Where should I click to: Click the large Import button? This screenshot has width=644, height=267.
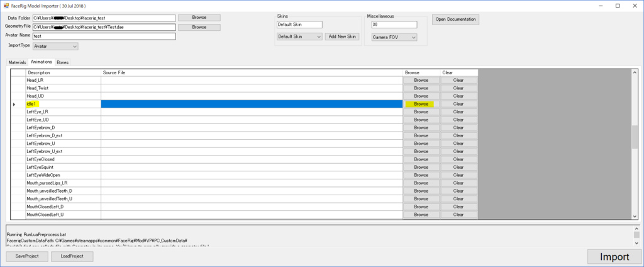coord(614,257)
